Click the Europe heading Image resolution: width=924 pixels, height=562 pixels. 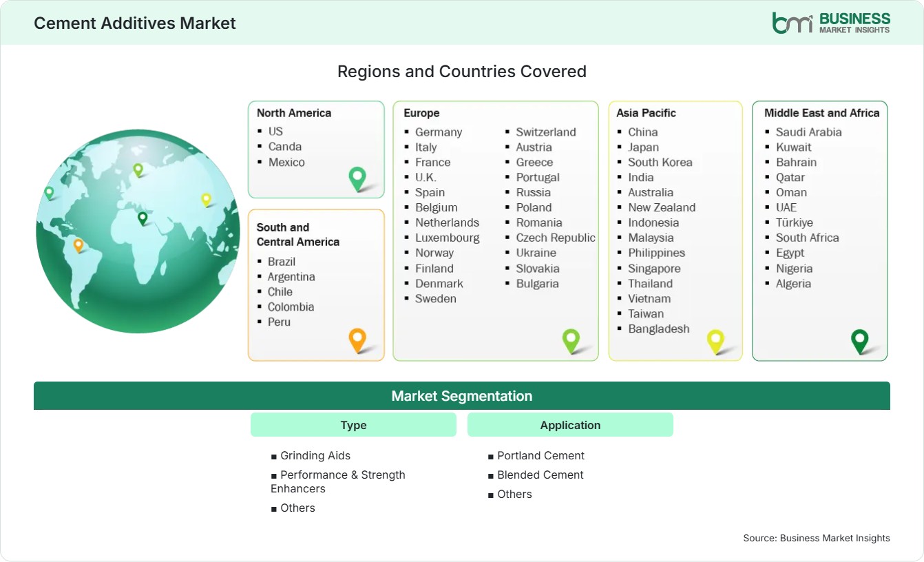(x=421, y=113)
